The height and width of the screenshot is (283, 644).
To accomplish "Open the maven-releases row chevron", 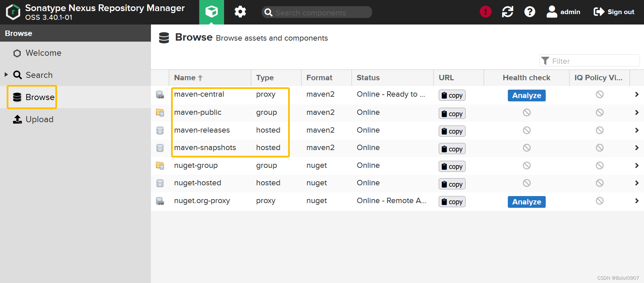I will pos(637,130).
